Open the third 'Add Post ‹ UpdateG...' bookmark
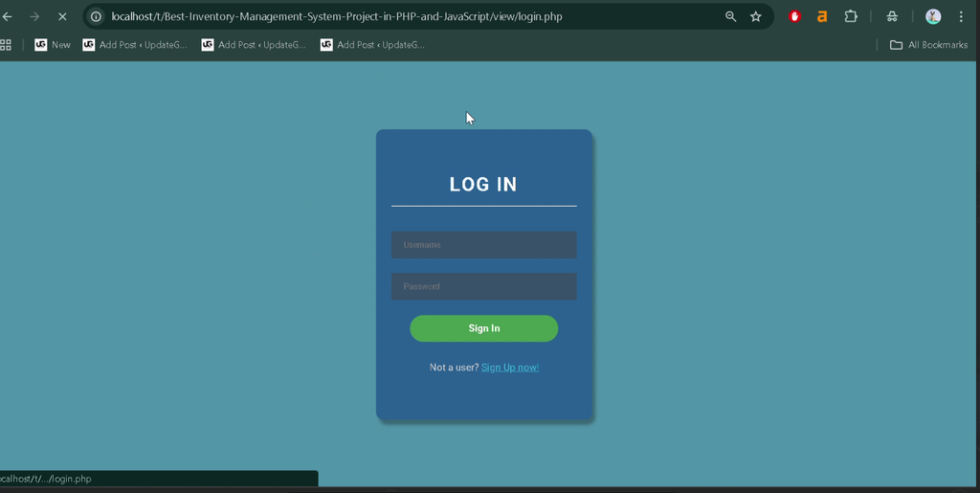 (372, 45)
